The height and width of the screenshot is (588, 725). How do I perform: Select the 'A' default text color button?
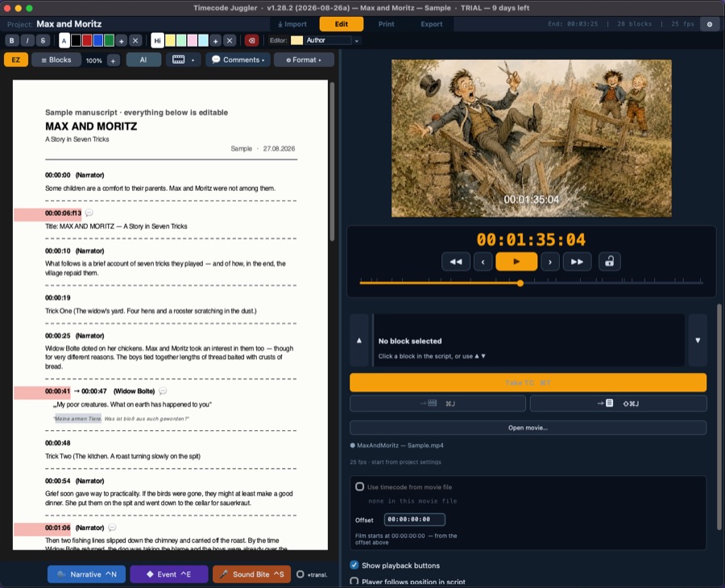click(x=64, y=41)
